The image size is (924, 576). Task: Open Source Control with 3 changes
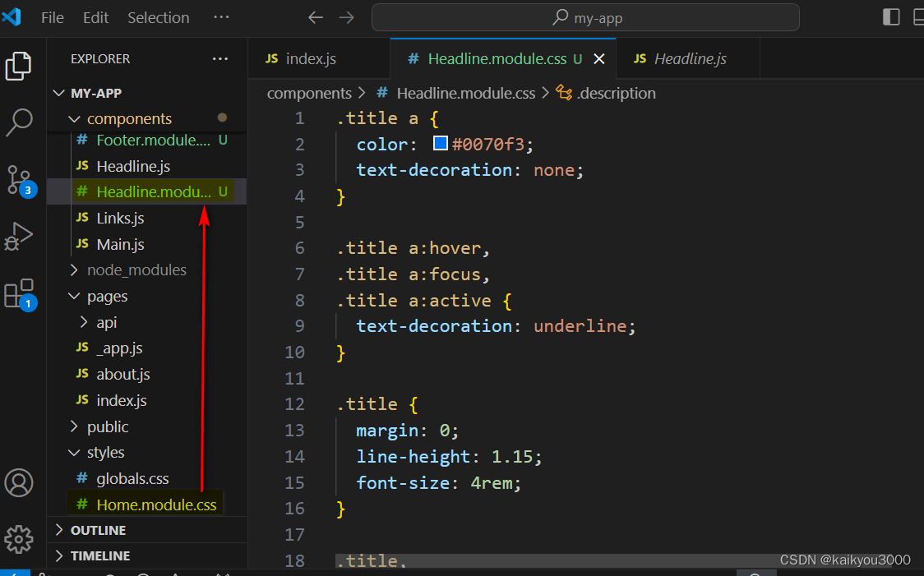point(20,180)
